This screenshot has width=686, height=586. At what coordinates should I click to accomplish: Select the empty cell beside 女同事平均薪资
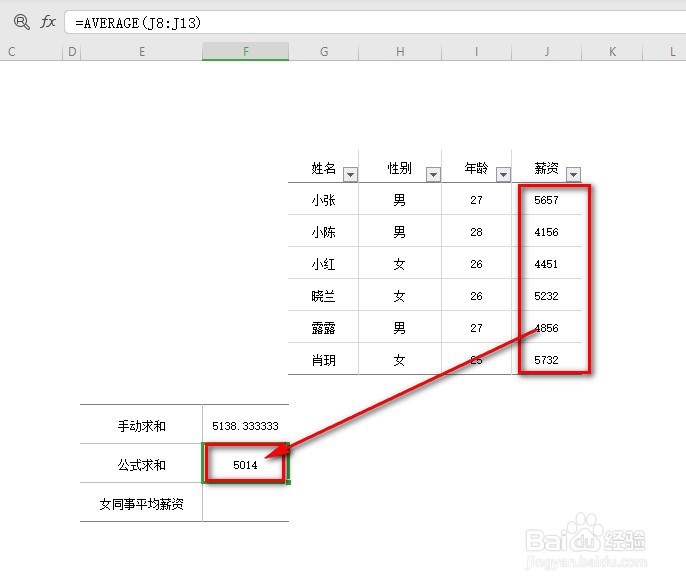(x=245, y=503)
